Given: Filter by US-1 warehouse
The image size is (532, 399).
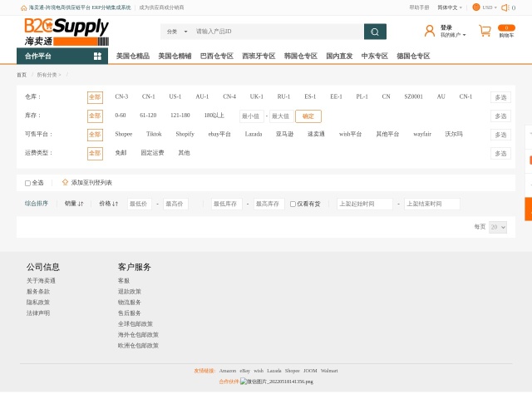Looking at the screenshot, I should [175, 96].
